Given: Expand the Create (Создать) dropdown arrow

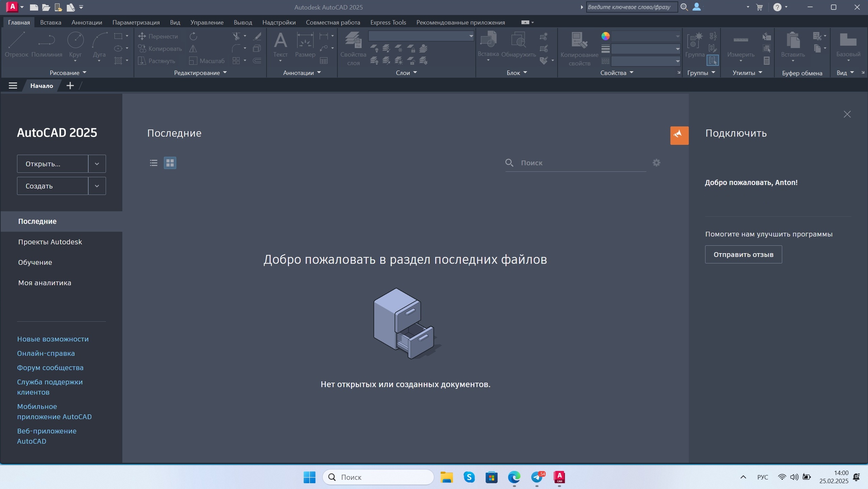Looking at the screenshot, I should [97, 186].
